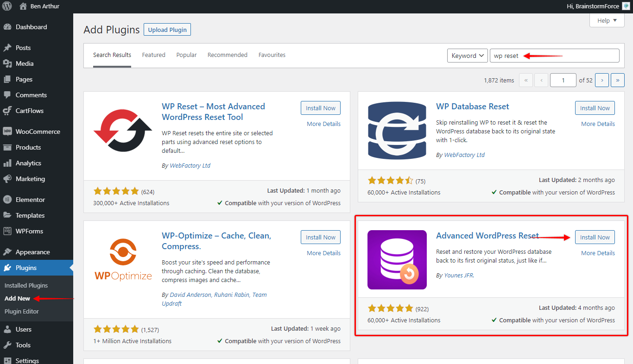The width and height of the screenshot is (633, 364).
Task: Open Installed Plugins submenu item
Action: click(26, 285)
